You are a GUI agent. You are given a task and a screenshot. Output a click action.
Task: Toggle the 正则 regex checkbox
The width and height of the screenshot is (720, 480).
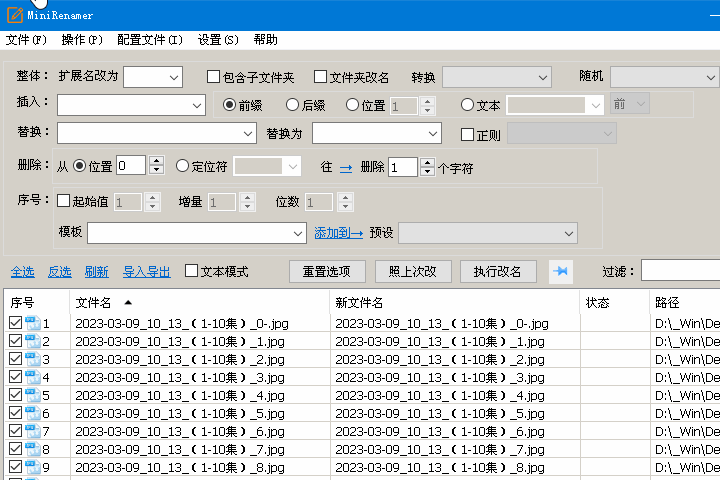[467, 134]
